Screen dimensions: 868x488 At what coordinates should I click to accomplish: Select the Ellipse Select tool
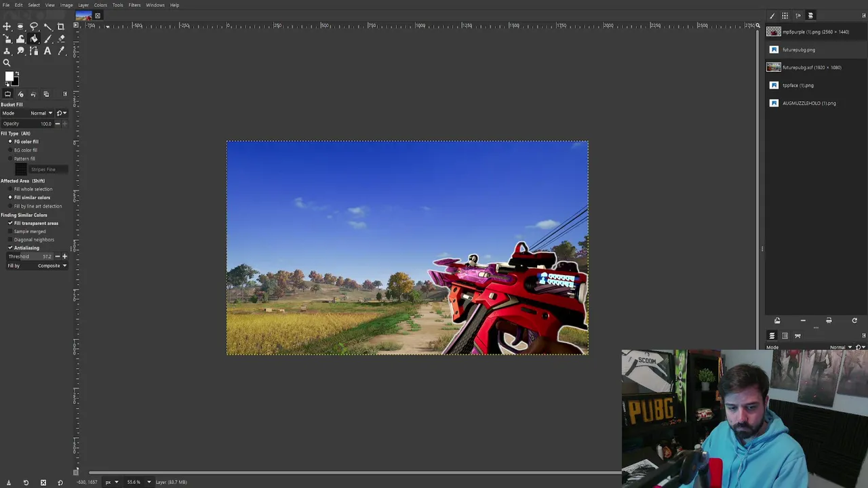[x=20, y=26]
